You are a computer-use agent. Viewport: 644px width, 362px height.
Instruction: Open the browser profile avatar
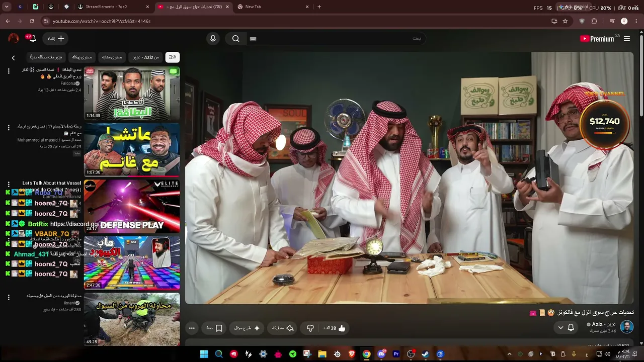(624, 21)
